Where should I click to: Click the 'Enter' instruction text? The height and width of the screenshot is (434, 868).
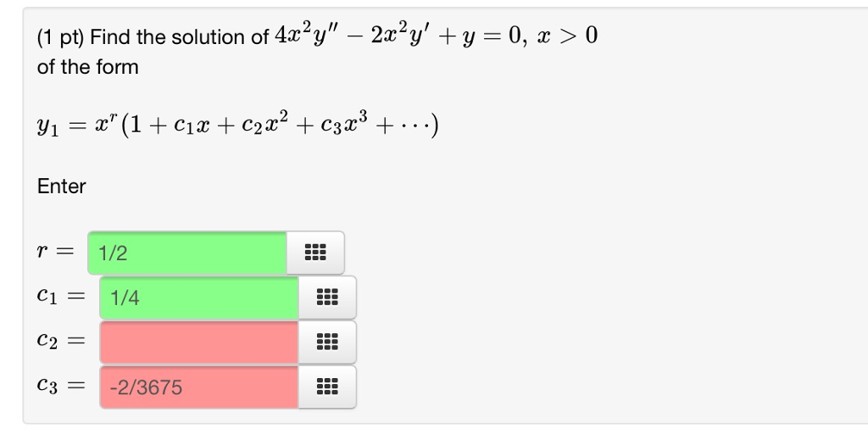coord(61,186)
